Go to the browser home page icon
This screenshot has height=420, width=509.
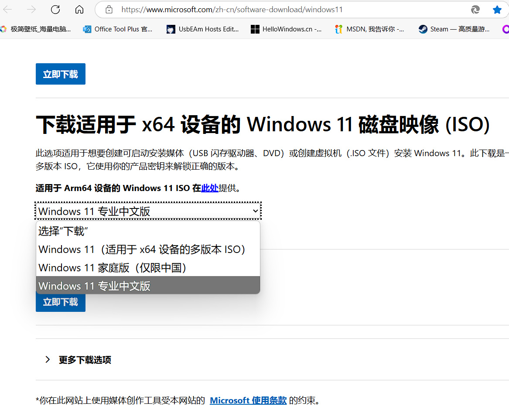(79, 10)
